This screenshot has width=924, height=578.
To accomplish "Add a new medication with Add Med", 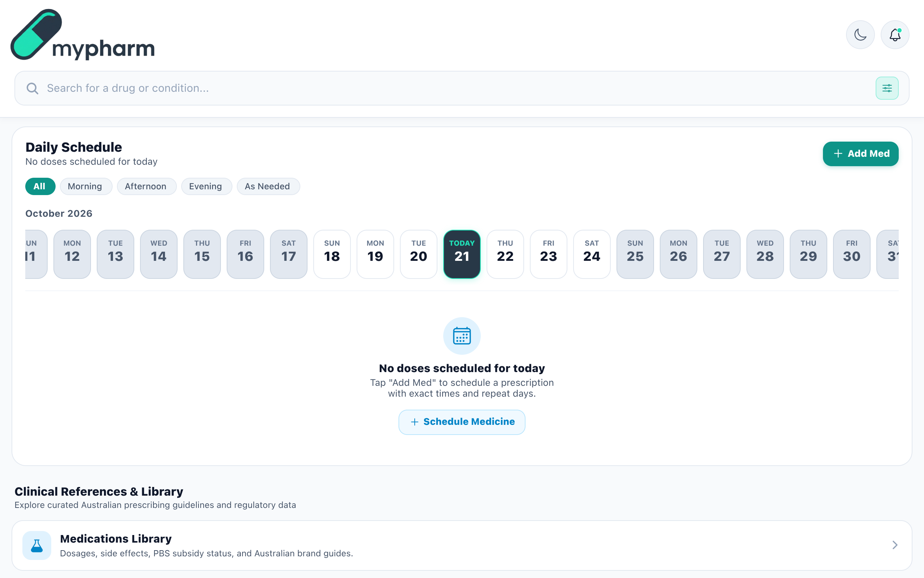I will point(860,154).
